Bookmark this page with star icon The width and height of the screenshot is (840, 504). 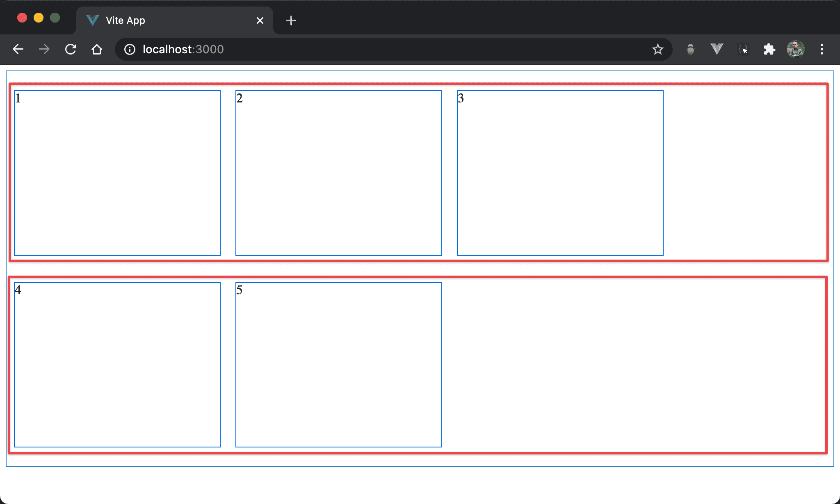pyautogui.click(x=657, y=50)
